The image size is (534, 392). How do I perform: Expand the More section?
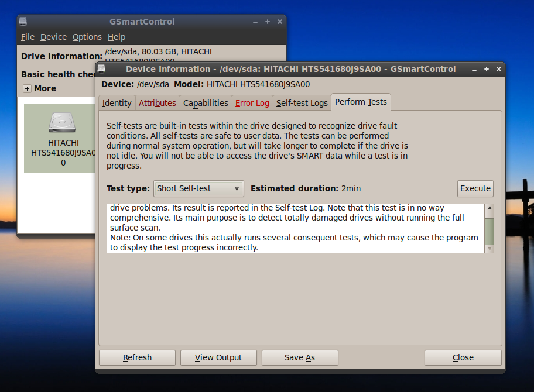point(27,88)
